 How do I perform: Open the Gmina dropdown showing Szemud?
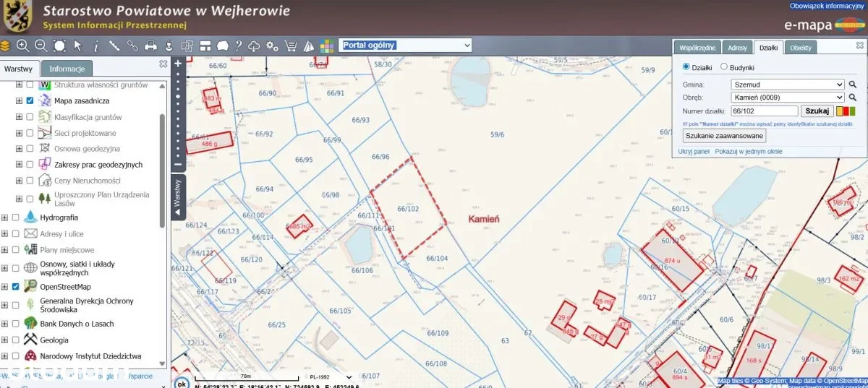pos(788,85)
